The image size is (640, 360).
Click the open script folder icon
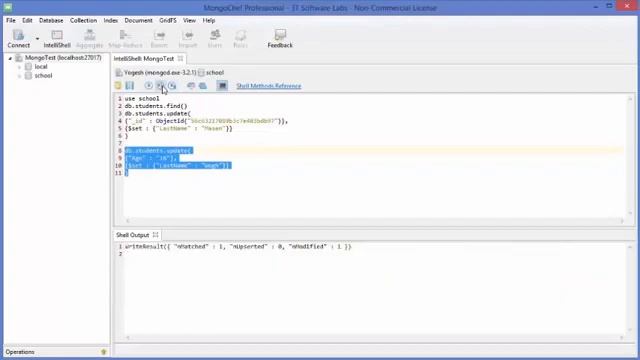pyautogui.click(x=118, y=86)
